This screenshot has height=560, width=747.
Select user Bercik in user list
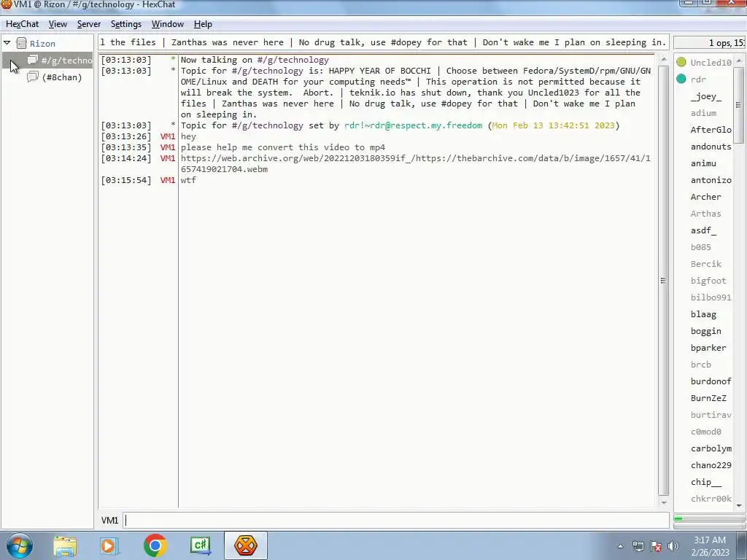[705, 264]
